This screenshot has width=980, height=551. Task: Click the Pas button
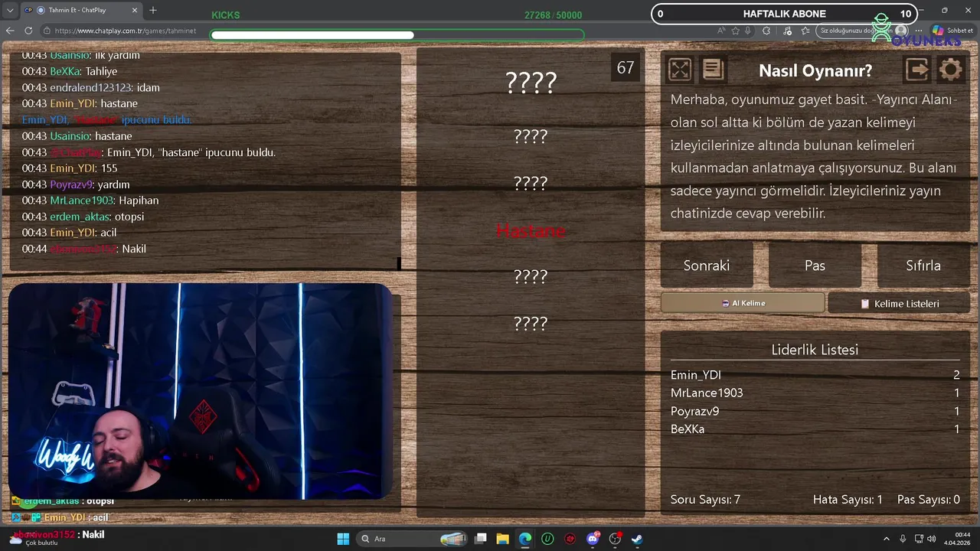point(815,266)
